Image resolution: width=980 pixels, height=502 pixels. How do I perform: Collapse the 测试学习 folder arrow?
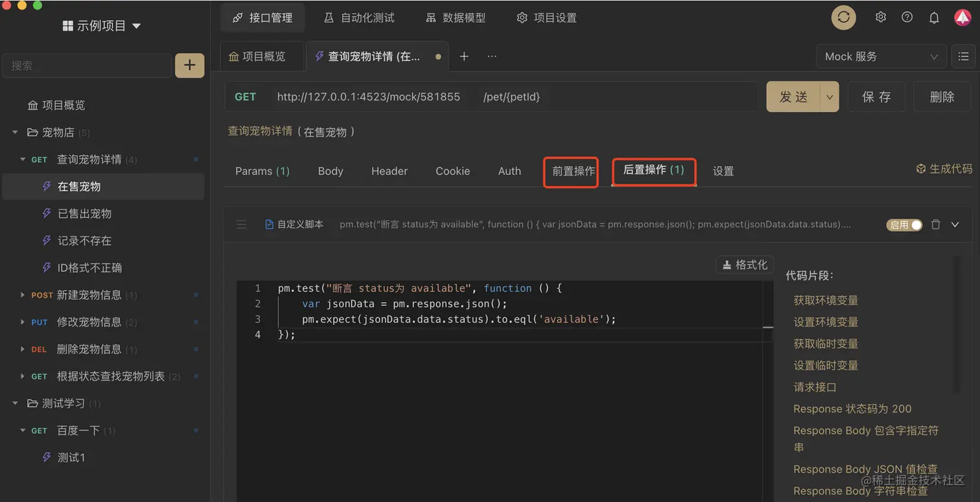15,403
